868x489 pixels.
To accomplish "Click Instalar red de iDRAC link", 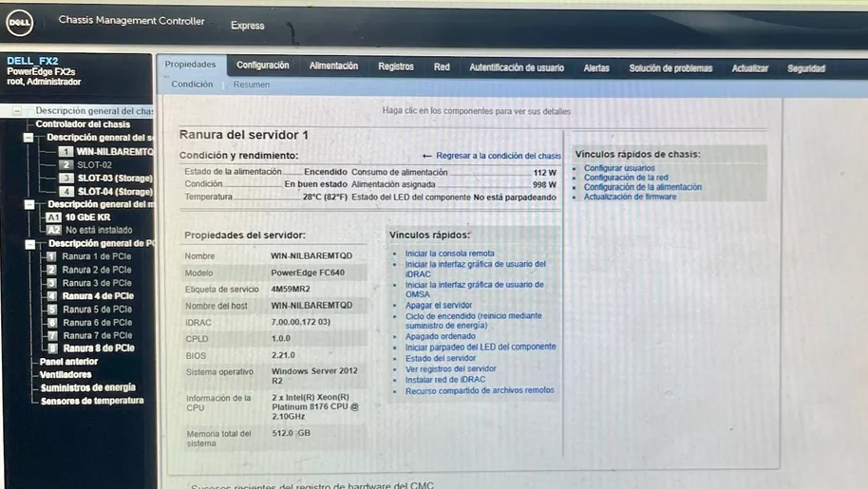I will click(445, 380).
